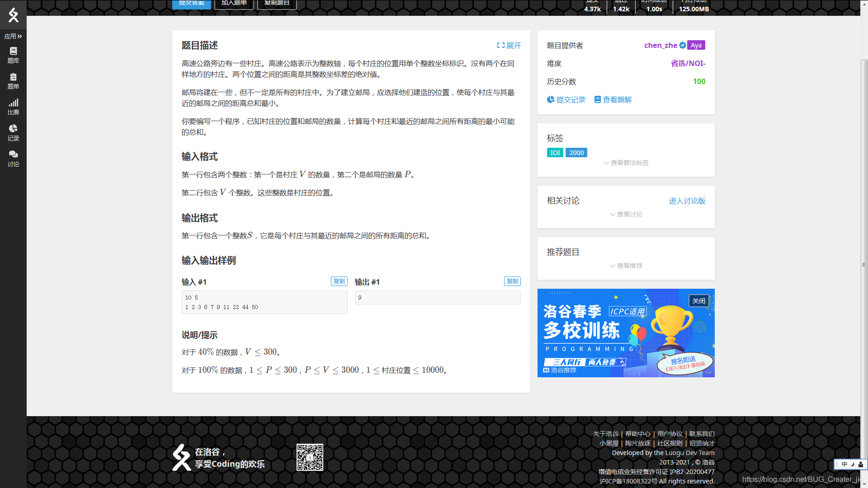Open the 题单 problem list sidebar icon
Screen dimensions: 868x488
point(13,80)
